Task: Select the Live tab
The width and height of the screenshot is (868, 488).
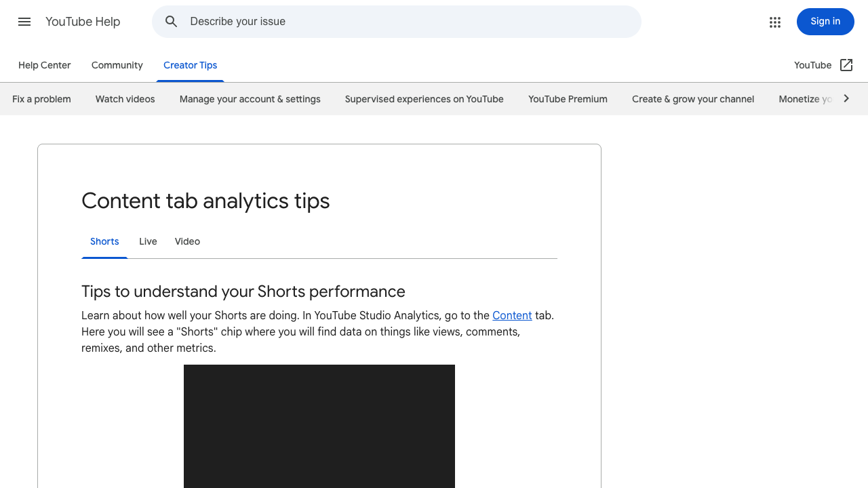Action: tap(148, 242)
